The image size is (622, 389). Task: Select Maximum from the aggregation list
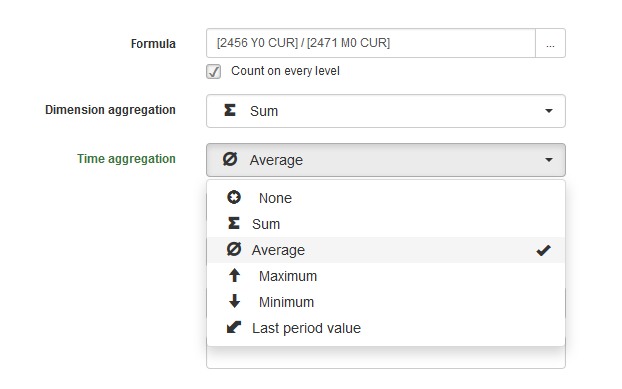pos(386,276)
